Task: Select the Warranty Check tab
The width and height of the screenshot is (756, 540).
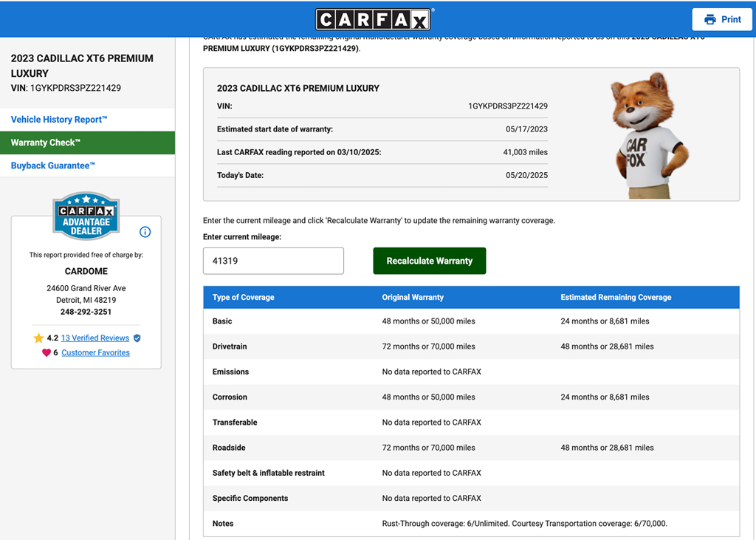Action: [x=46, y=143]
